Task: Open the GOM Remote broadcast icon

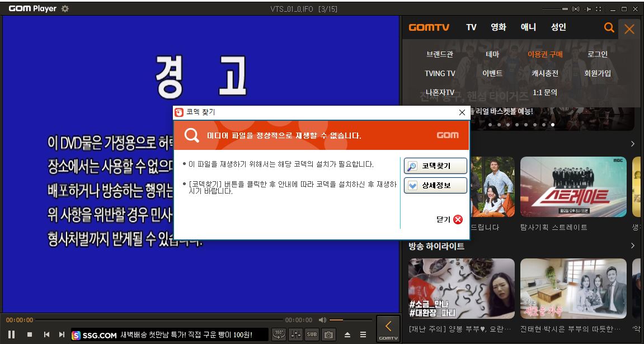Action: click(x=576, y=8)
